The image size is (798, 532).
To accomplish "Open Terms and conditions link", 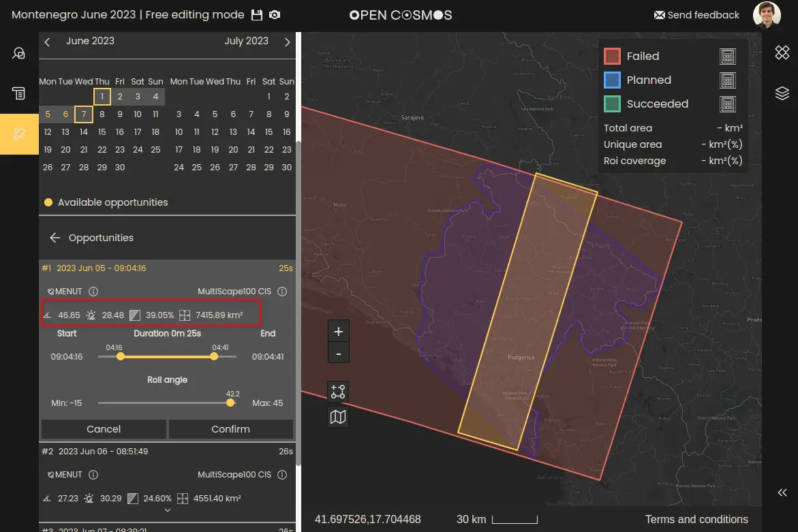I will (x=696, y=520).
